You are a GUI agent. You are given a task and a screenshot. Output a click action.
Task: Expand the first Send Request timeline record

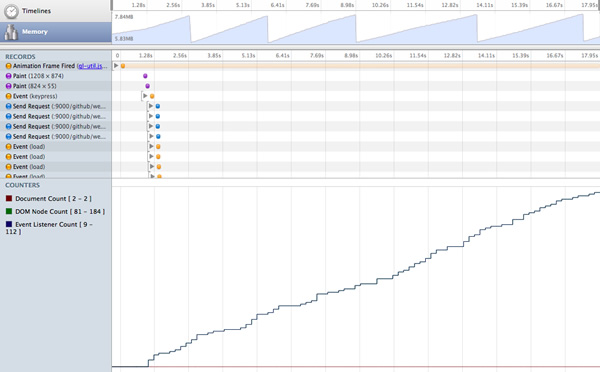coord(151,106)
